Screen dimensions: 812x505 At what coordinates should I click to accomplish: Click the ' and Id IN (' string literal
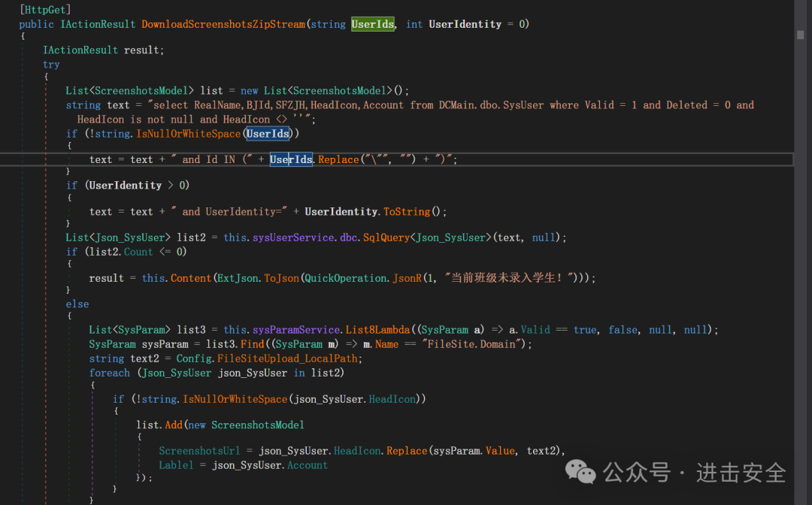point(211,160)
